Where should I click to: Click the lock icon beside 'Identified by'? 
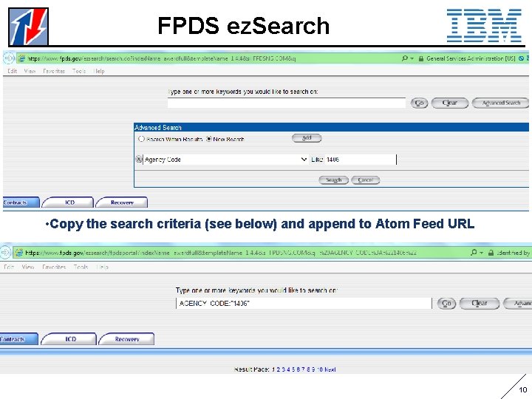[491, 253]
